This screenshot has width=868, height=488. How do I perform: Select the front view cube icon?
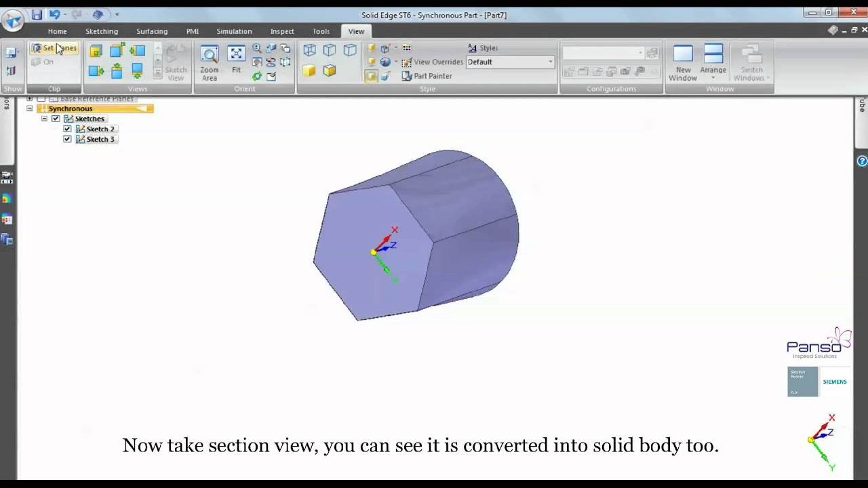pos(96,51)
